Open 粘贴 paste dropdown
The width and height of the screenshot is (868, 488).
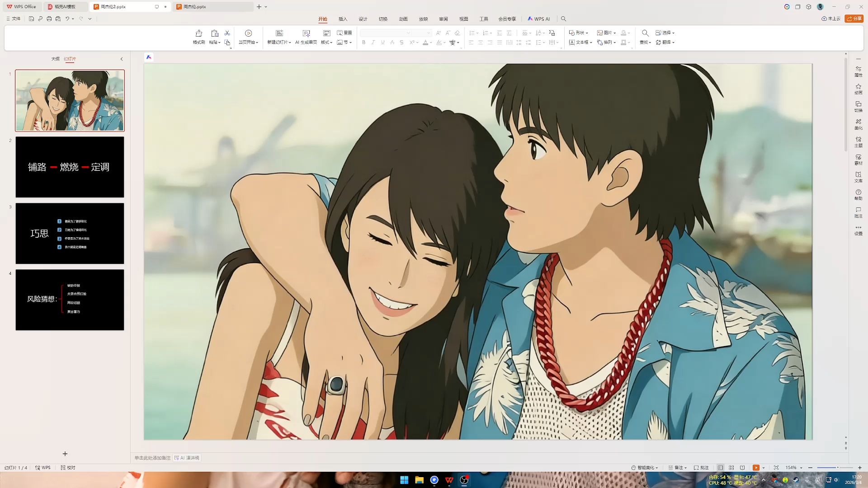(215, 42)
